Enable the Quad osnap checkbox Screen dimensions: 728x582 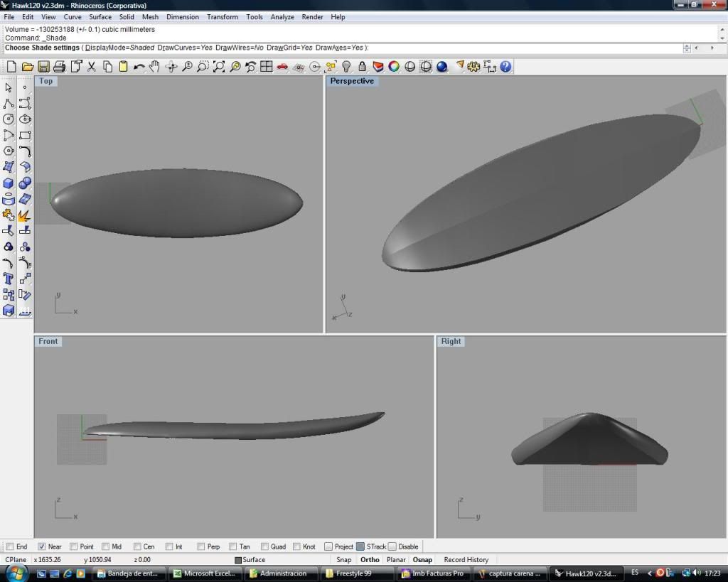(x=264, y=546)
